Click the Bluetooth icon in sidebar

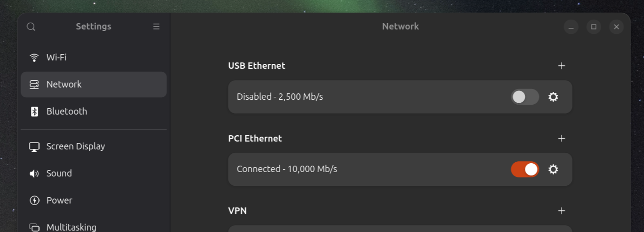click(x=34, y=112)
